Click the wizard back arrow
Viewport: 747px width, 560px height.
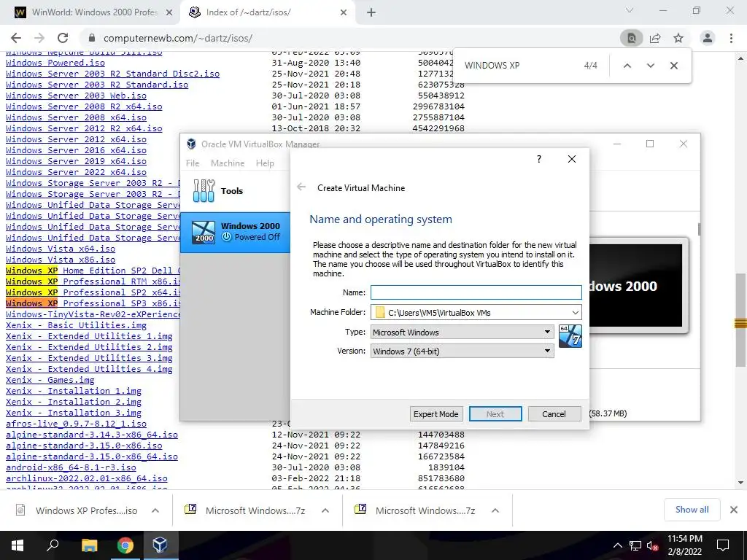(x=301, y=187)
